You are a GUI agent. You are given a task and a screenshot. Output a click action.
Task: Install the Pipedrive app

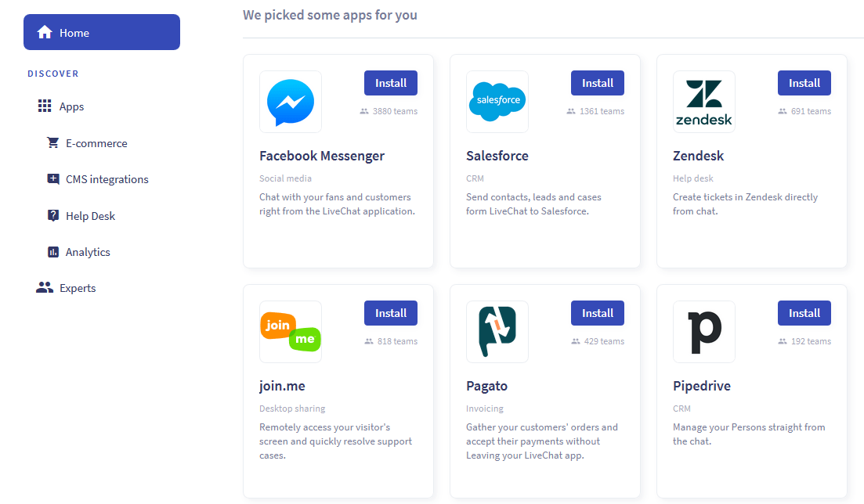coord(804,313)
